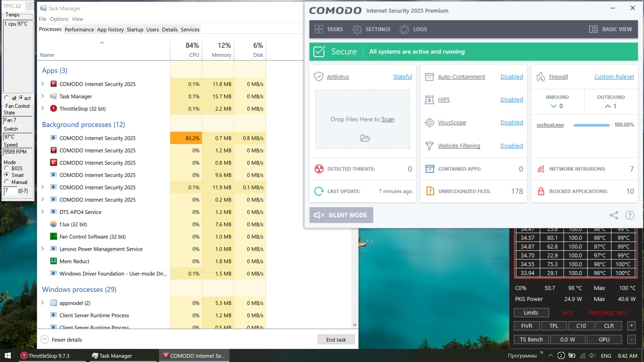Click the svchost.exe traffic progress bar
The height and width of the screenshot is (362, 644).
[x=592, y=125]
